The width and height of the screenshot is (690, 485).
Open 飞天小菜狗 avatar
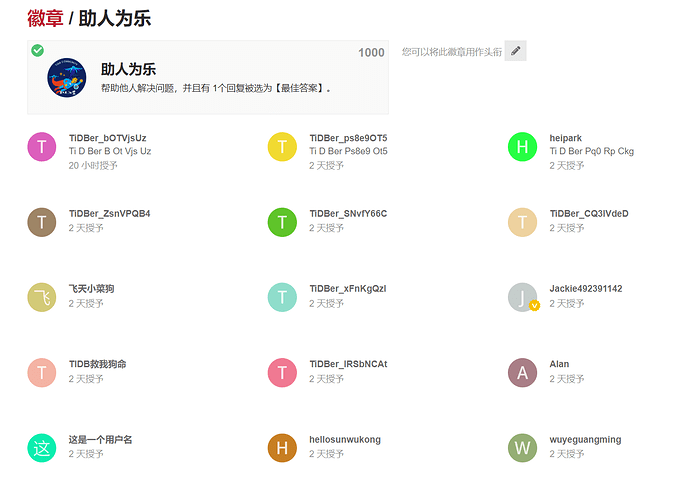pyautogui.click(x=42, y=297)
